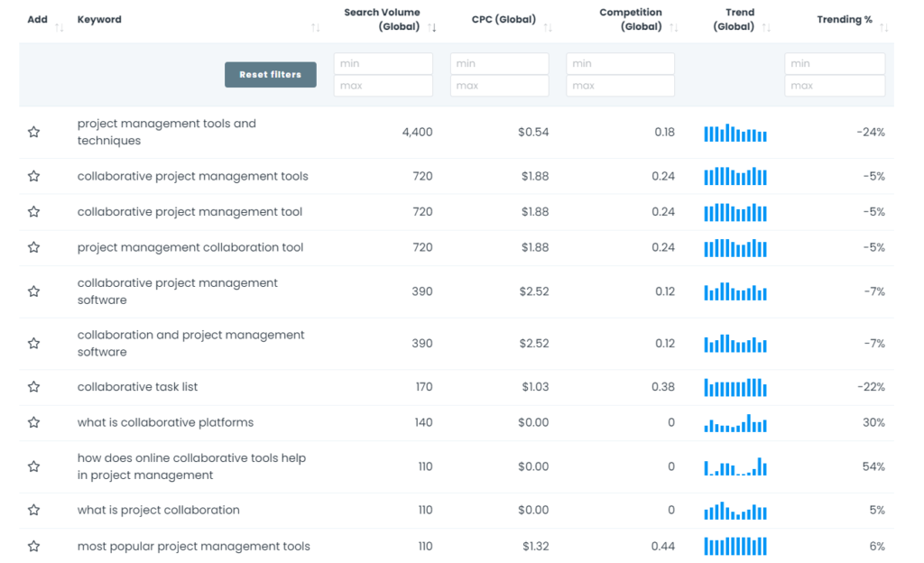Toggle the star for 'most popular project management tools'
The height and width of the screenshot is (563, 924).
point(33,546)
